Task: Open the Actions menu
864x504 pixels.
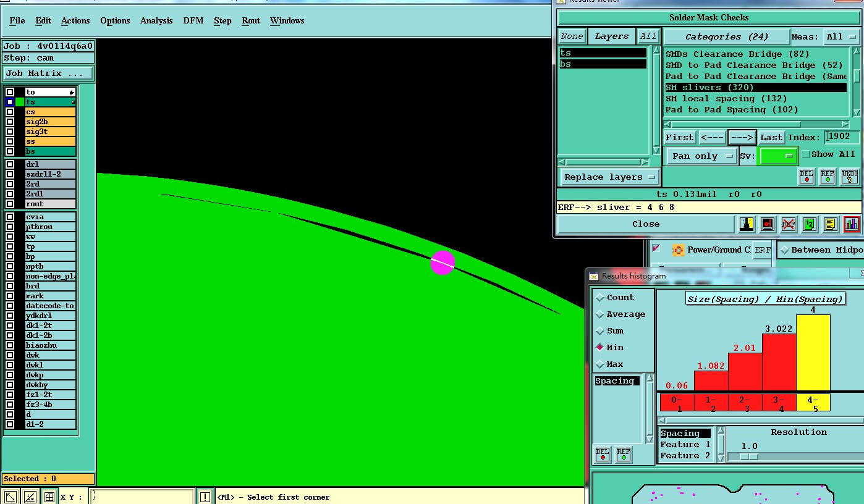Action: (75, 21)
